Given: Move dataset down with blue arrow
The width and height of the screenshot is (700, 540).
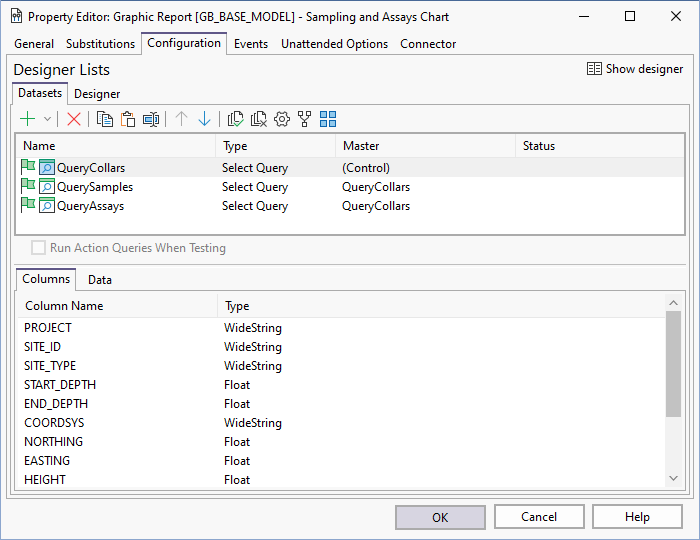Looking at the screenshot, I should point(205,119).
